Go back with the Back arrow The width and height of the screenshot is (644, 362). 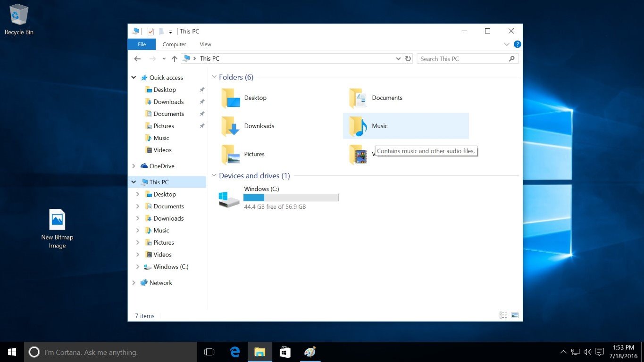137,59
